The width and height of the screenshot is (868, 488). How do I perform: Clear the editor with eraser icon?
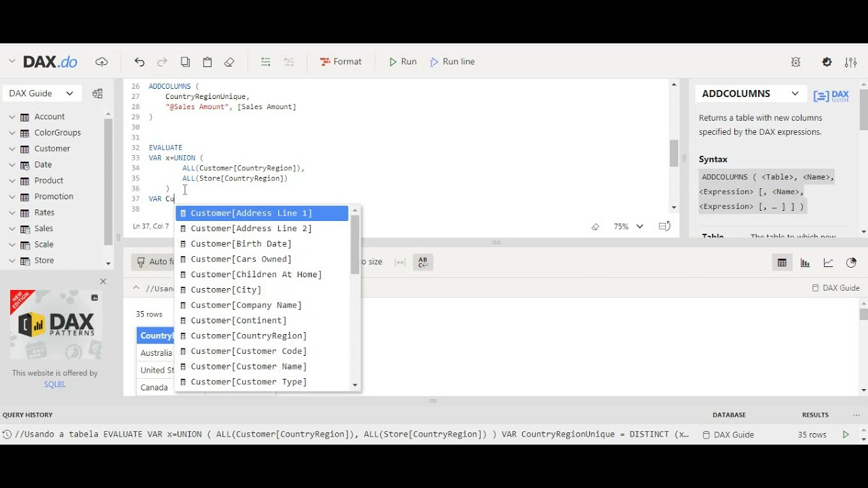click(229, 62)
